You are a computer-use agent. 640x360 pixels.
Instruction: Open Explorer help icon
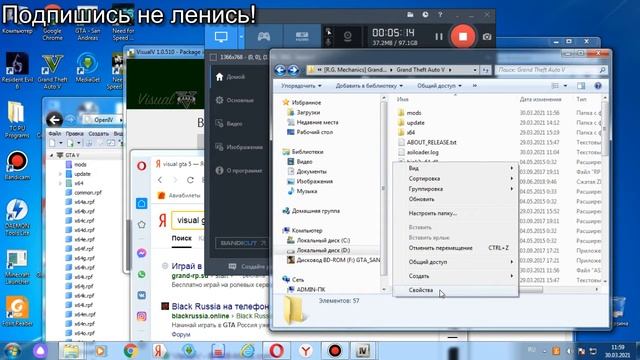click(598, 86)
